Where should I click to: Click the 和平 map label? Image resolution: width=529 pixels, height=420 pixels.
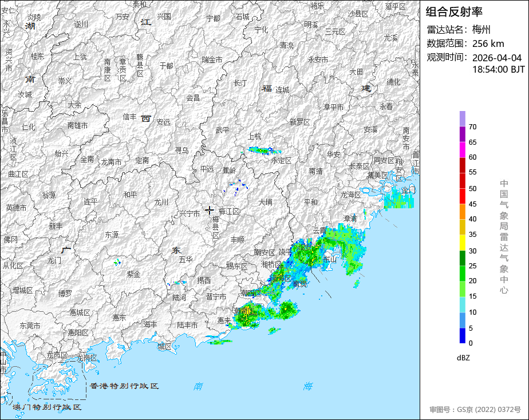tap(130, 195)
